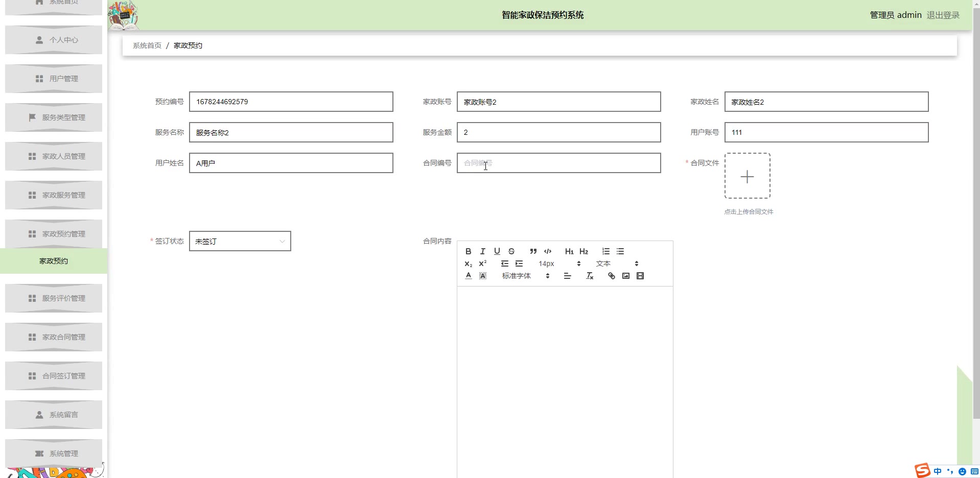This screenshot has height=478, width=980.
Task: Apply H1 heading style
Action: tap(569, 251)
